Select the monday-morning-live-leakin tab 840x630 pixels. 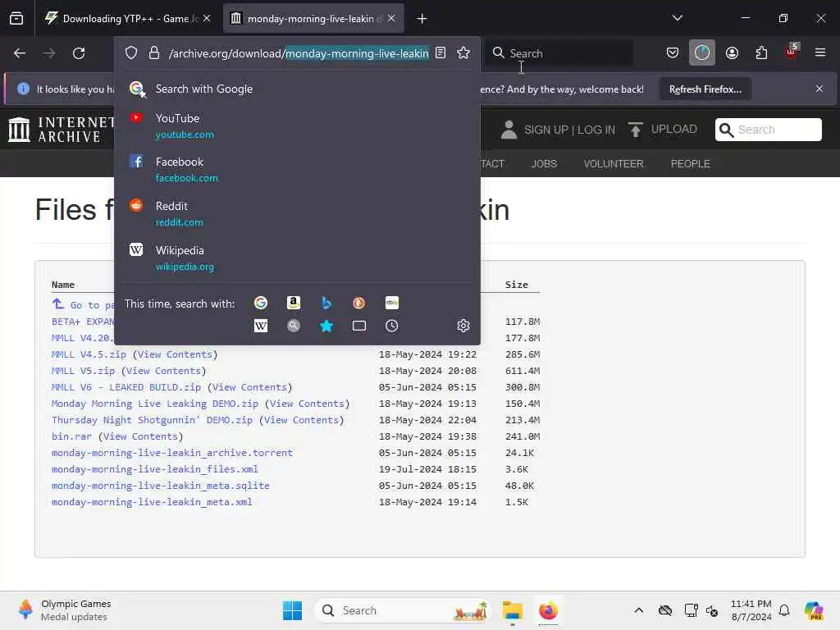click(314, 19)
